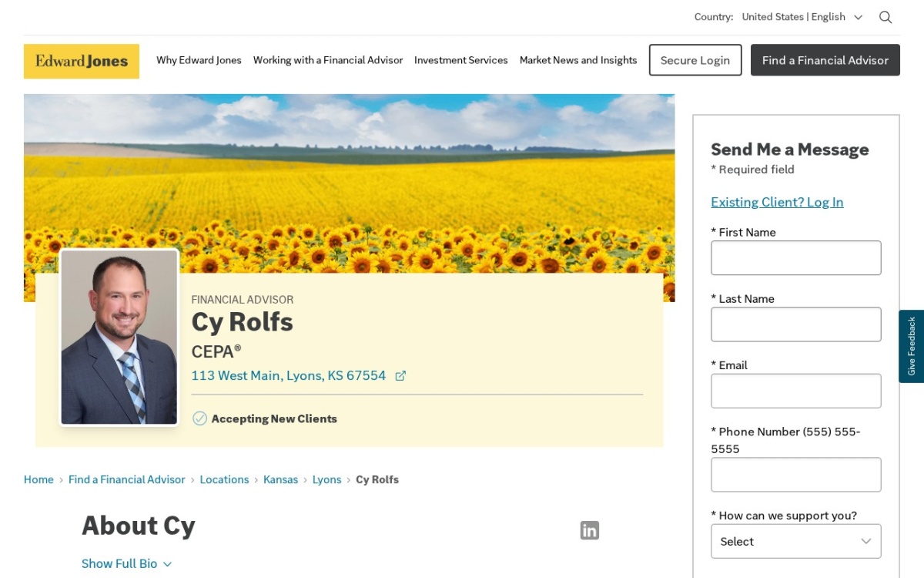924x578 pixels.
Task: Click the Last Name input field
Action: (x=796, y=324)
